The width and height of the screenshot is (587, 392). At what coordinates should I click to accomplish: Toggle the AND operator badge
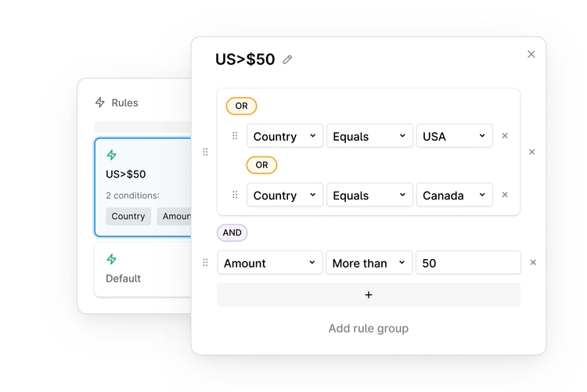pos(232,232)
